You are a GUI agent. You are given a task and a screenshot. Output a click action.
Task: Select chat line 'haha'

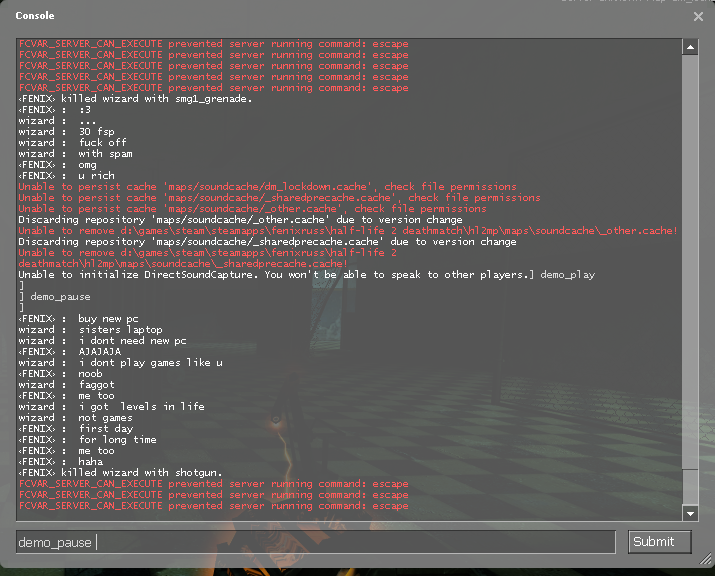(61, 462)
